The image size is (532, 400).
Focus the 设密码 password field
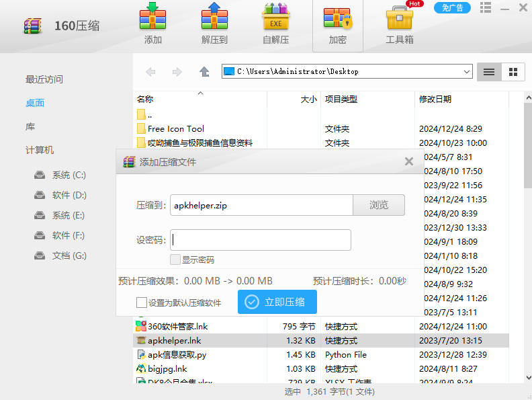pyautogui.click(x=261, y=240)
